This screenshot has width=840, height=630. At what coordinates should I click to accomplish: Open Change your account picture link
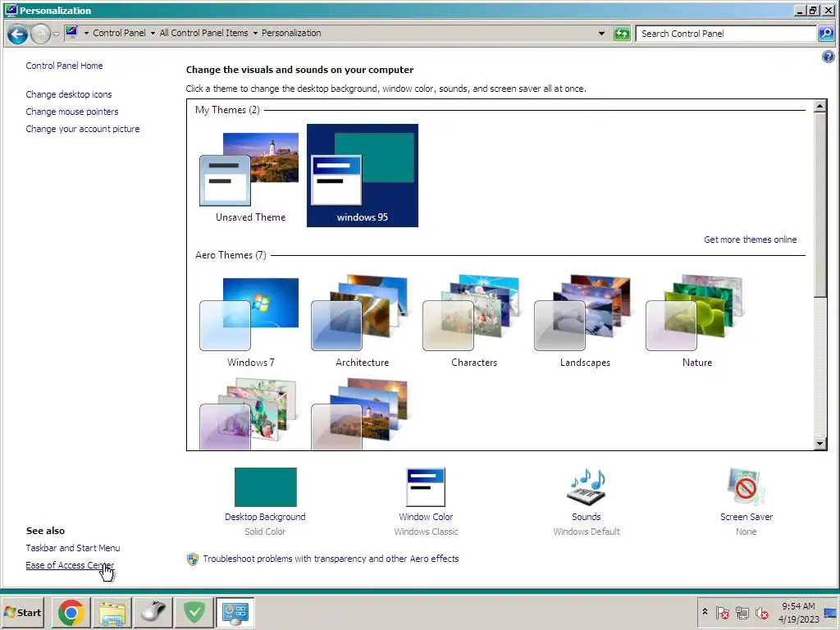click(83, 129)
